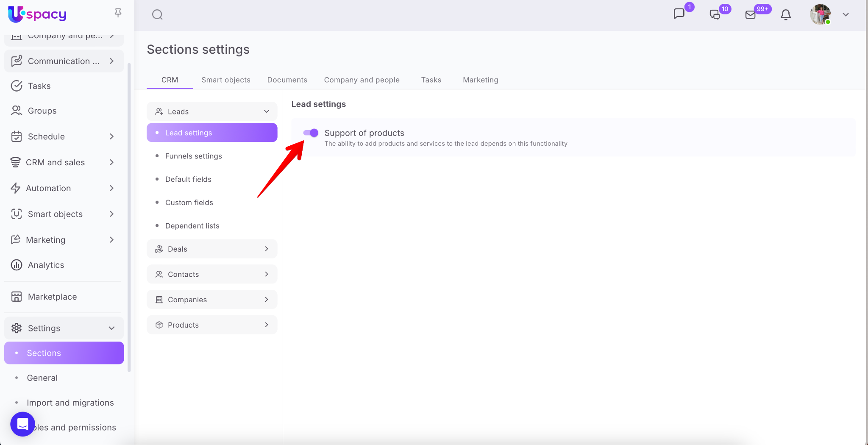Open Funnels settings
This screenshot has width=868, height=445.
coord(193,156)
